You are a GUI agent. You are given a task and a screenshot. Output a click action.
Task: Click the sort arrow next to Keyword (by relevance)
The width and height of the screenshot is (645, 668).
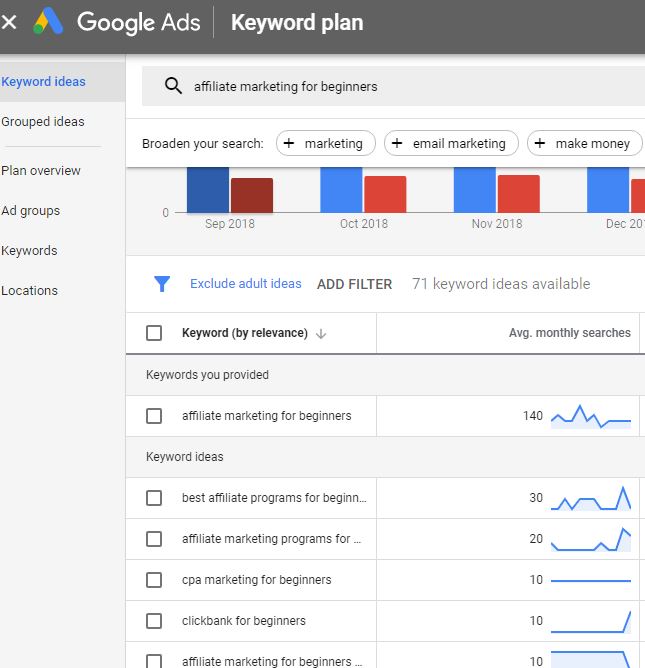(321, 334)
